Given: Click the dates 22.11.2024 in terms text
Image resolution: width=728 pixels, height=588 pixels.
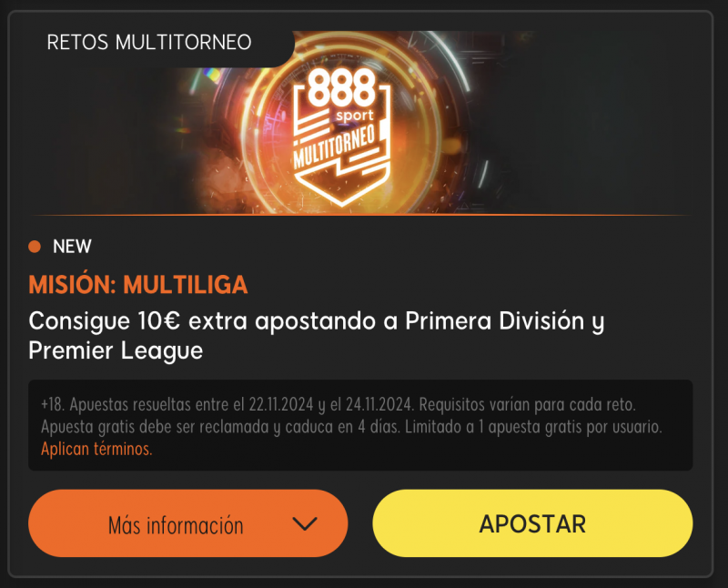Looking at the screenshot, I should point(281,404).
